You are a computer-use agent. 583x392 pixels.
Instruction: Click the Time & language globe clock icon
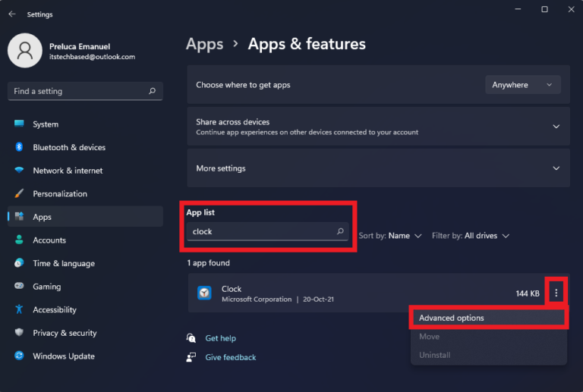[19, 263]
